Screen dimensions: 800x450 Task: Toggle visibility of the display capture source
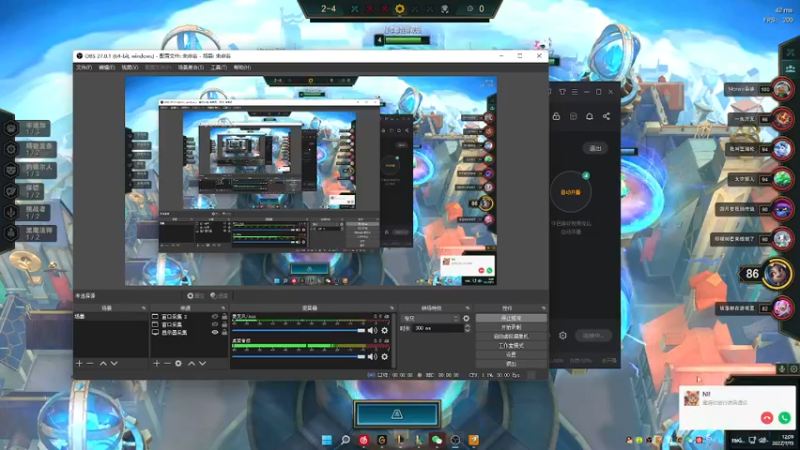[x=215, y=332]
